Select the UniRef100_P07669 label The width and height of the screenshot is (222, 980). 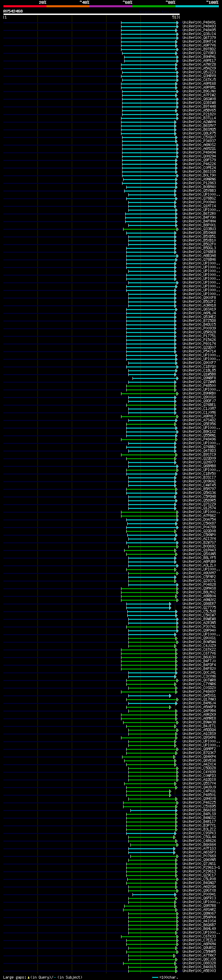(199, 856)
